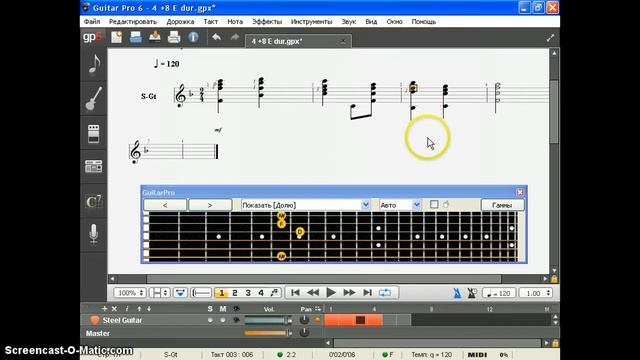Toggle mute on Steel Guitar track

point(223,320)
